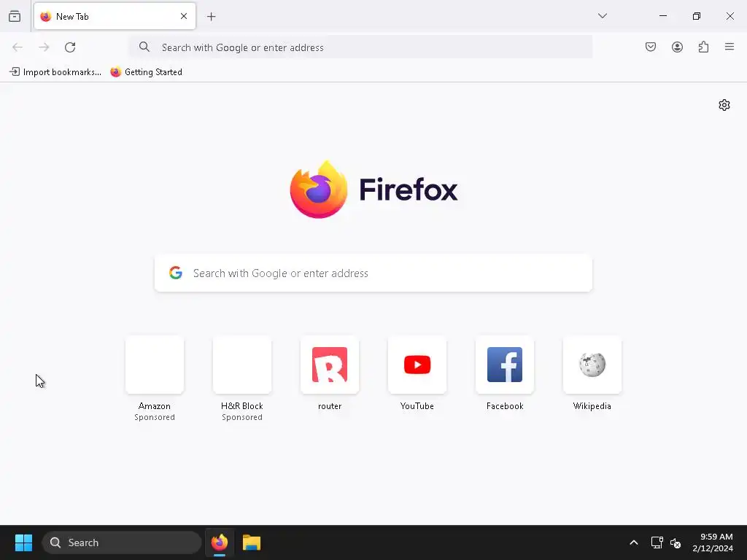Click the taskbar Search box
Screen dimensions: 747x560
point(122,542)
